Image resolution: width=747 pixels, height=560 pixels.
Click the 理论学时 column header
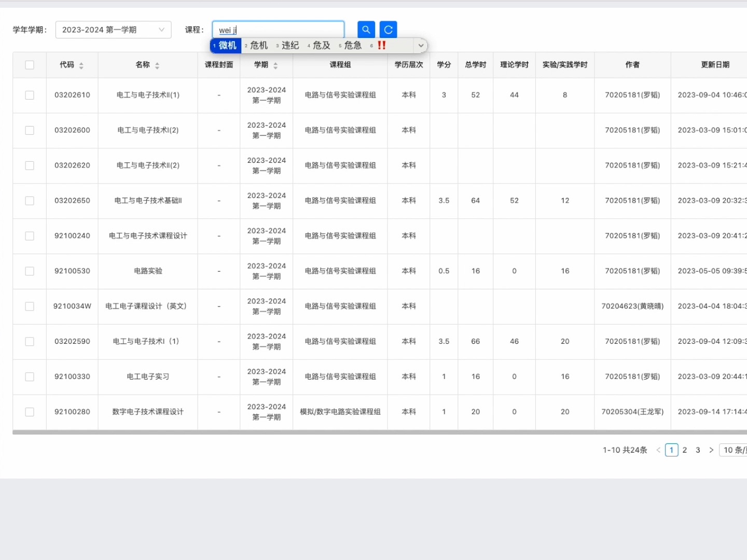514,65
